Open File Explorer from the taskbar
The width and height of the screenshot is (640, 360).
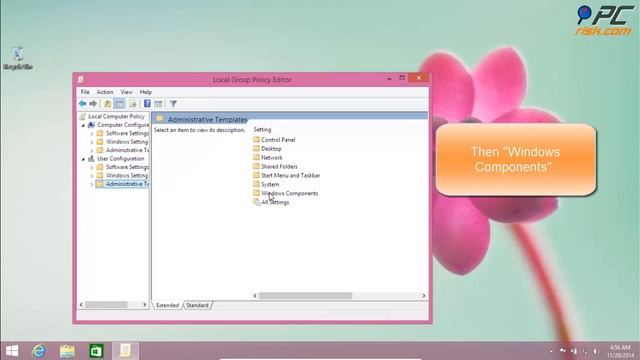coord(67,351)
